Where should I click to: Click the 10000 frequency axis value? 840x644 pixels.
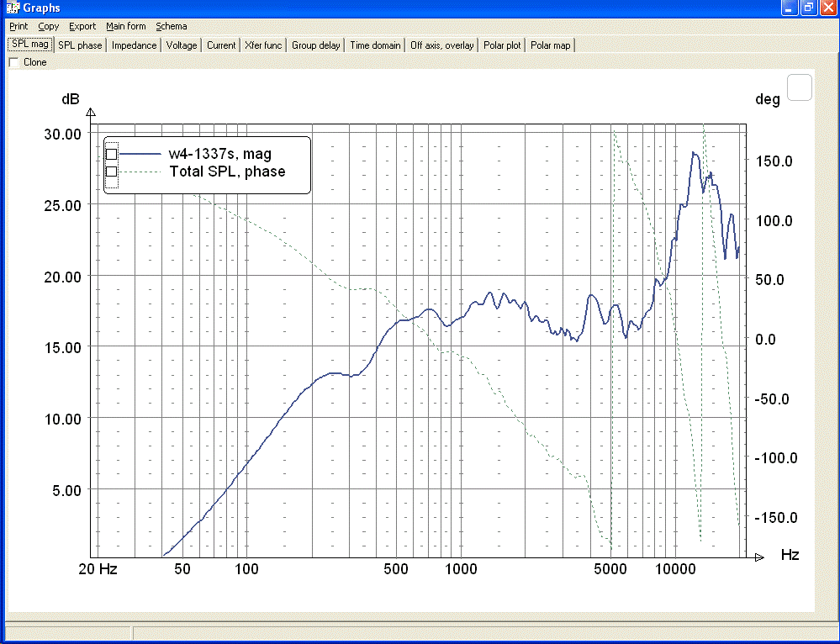[x=675, y=569]
